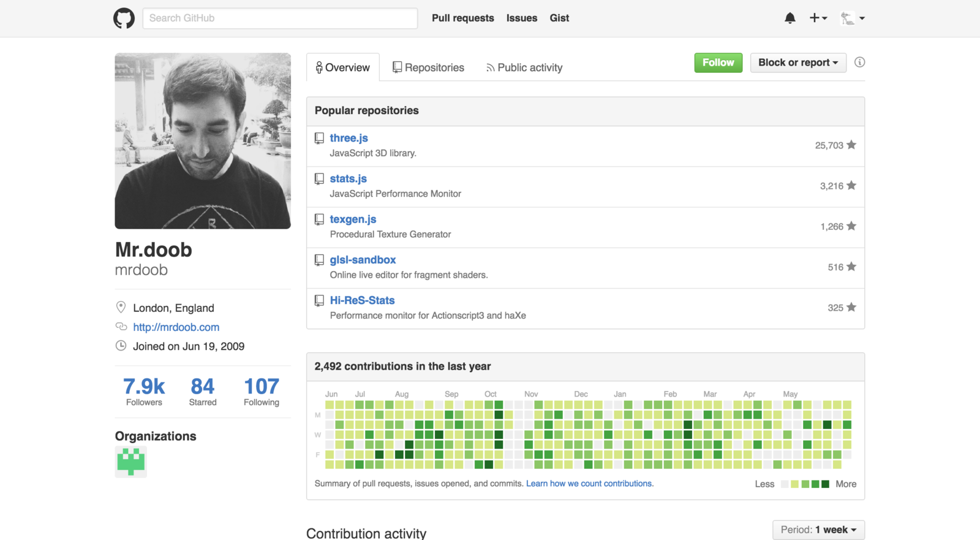
Task: Click the repo icon beside stats.js
Action: tap(319, 179)
